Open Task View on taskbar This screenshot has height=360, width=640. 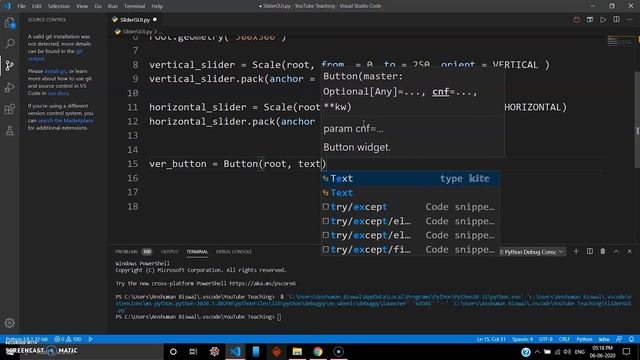click(193, 351)
